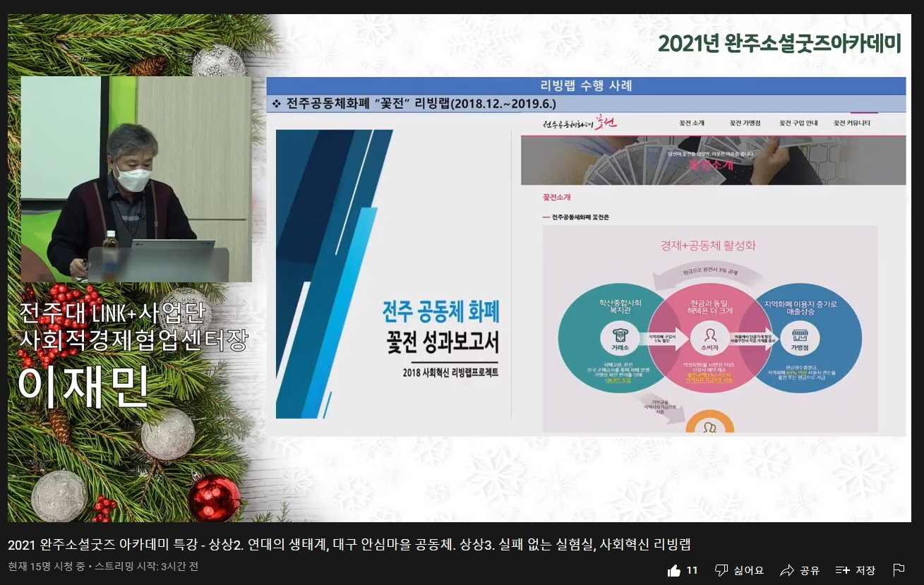The height and width of the screenshot is (585, 924).
Task: Open the 꽃전 구입 안내 menu item
Action: [798, 123]
